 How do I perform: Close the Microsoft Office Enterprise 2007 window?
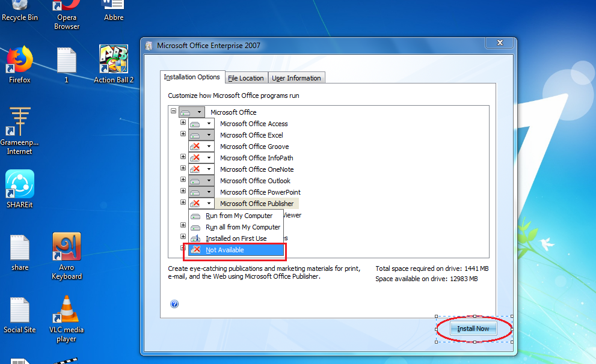500,43
